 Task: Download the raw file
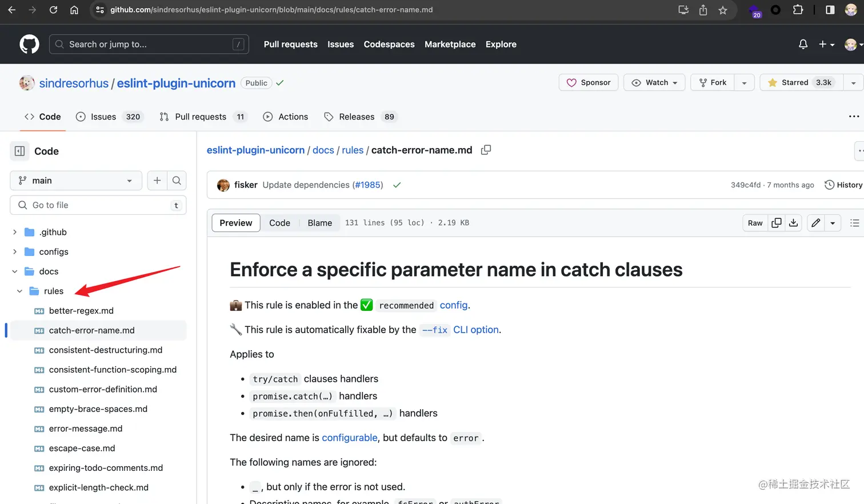pos(793,223)
